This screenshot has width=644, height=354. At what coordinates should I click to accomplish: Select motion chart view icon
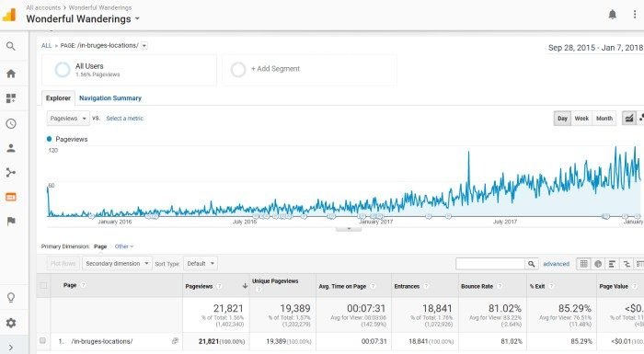point(640,119)
